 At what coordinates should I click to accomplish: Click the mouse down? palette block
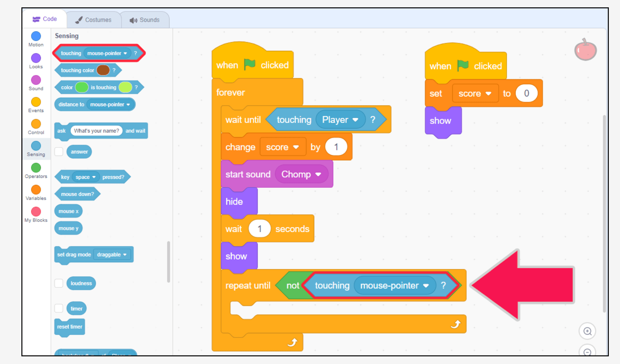78,194
